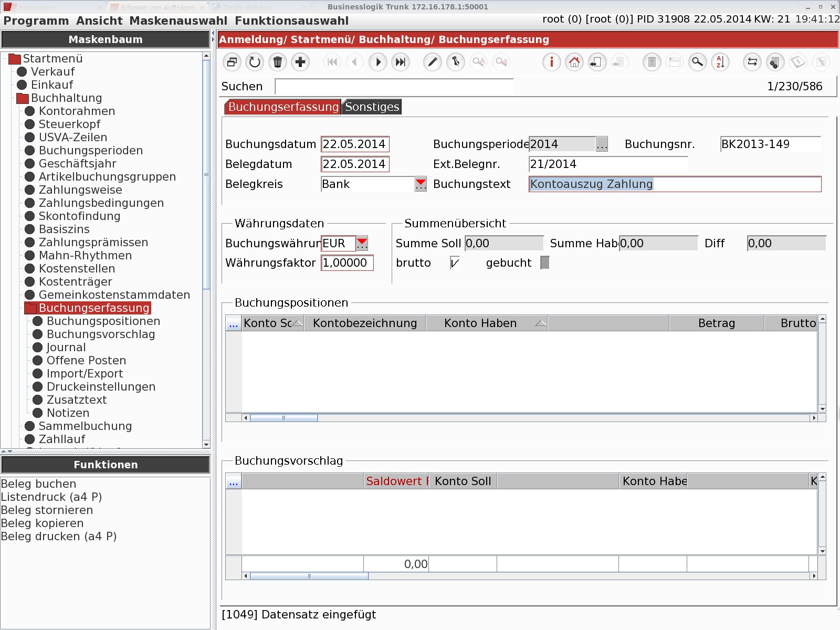
Task: Click the trash delete record icon
Action: pyautogui.click(x=278, y=62)
